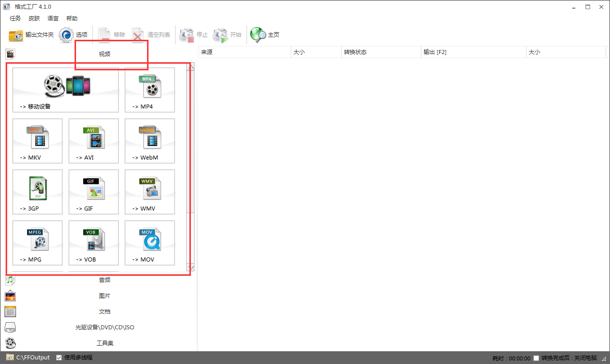610x364 pixels.
Task: Click the last Size (大小) column header
Action: click(x=566, y=52)
